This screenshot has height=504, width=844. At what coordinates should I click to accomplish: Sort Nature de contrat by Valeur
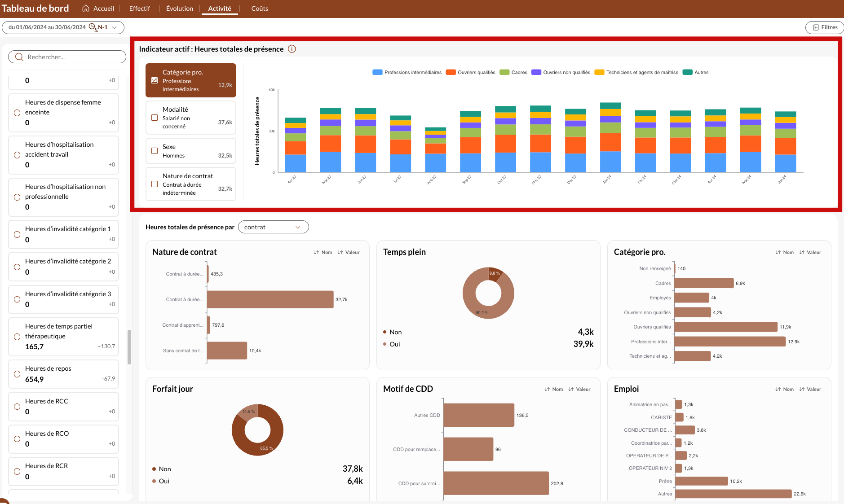click(349, 252)
